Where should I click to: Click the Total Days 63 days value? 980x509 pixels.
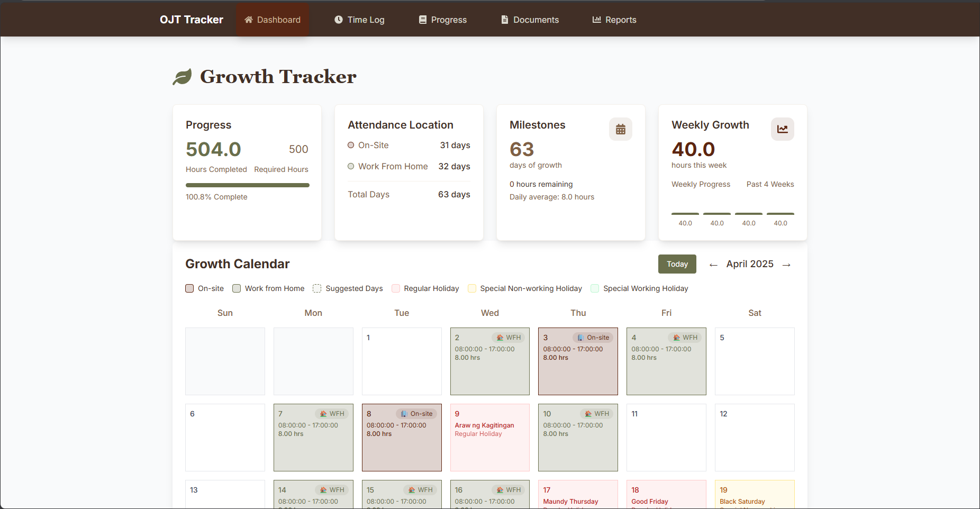point(454,194)
